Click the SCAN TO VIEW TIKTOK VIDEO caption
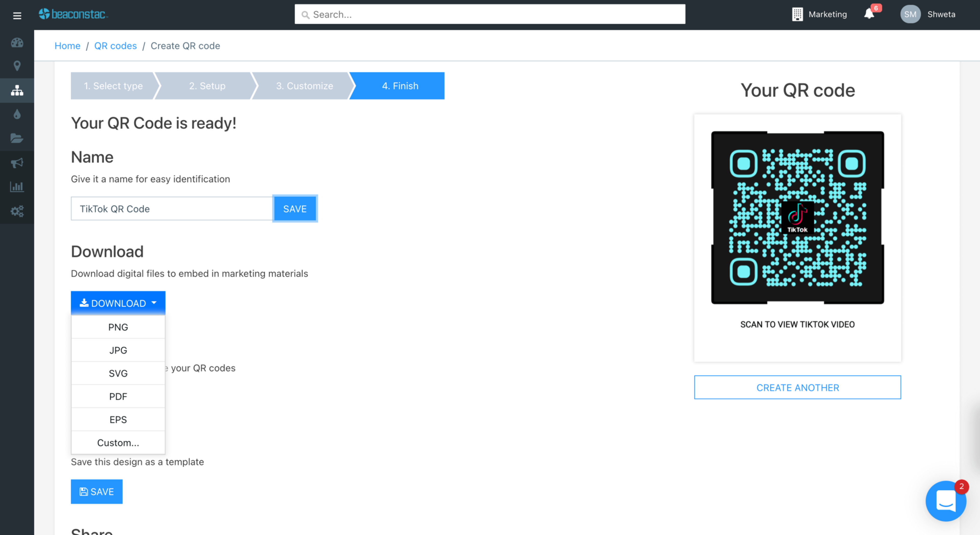This screenshot has height=535, width=980. point(797,324)
